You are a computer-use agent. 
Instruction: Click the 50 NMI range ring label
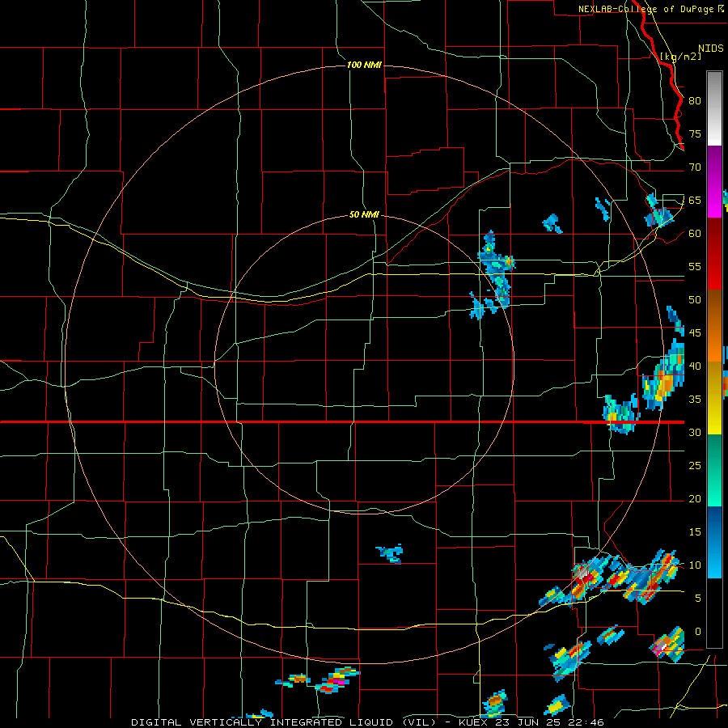click(x=364, y=215)
